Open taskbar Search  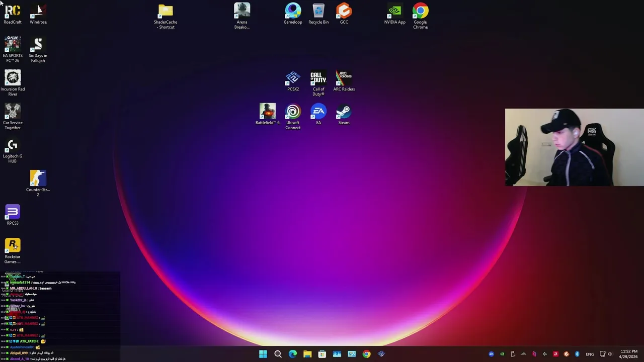[278, 354]
